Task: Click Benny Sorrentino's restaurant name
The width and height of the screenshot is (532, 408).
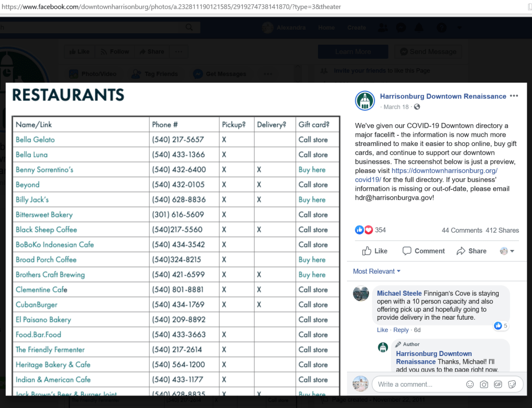Action: pos(45,170)
